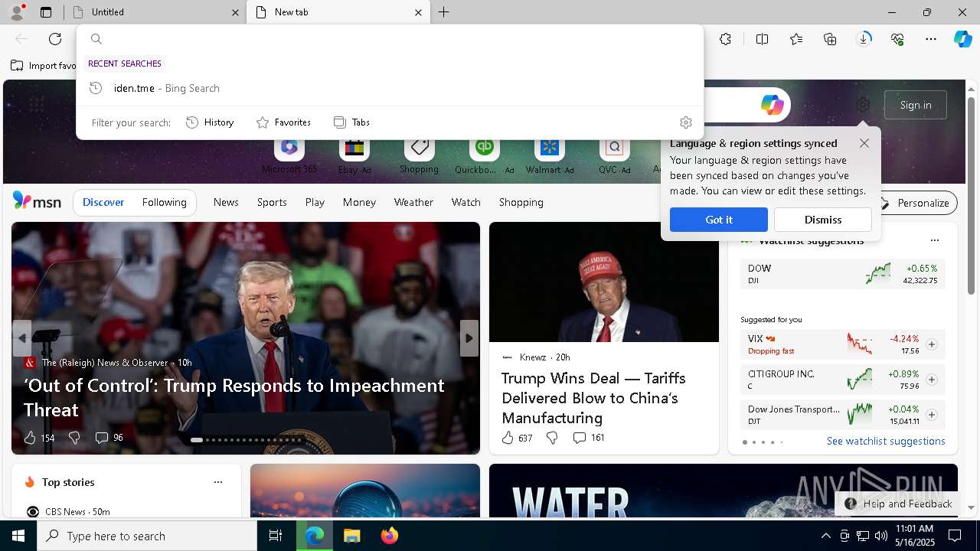The height and width of the screenshot is (551, 980).
Task: Dismiss the language settings popup
Action: click(x=823, y=220)
